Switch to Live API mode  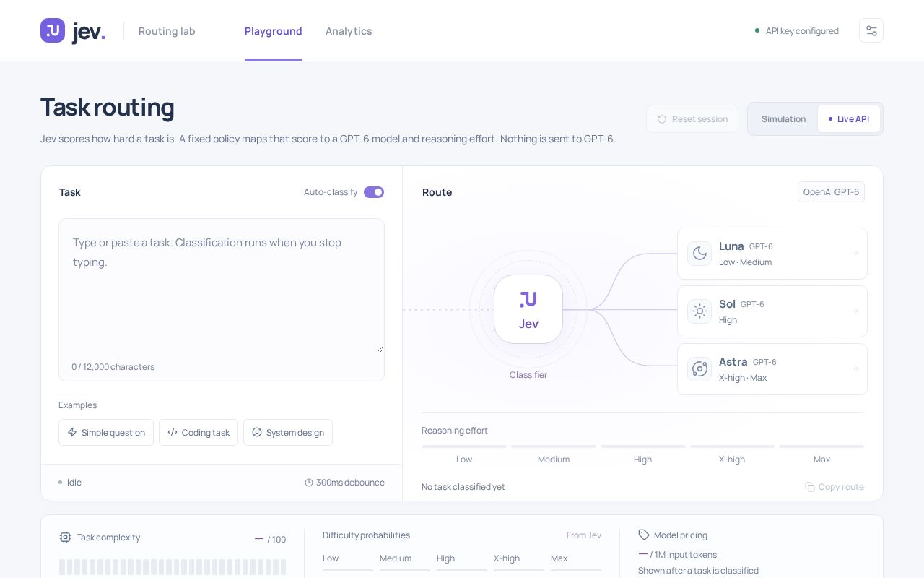849,118
